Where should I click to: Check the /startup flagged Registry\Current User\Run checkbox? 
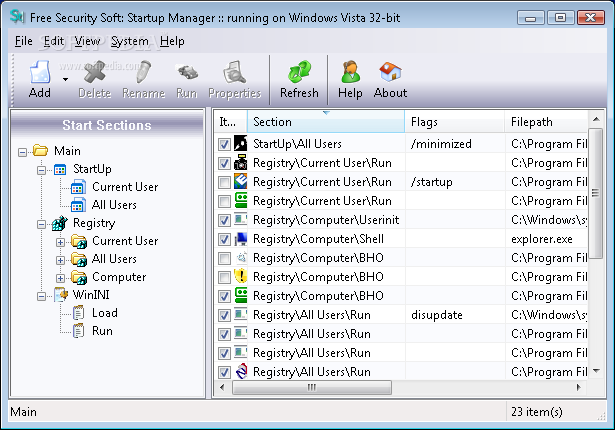point(224,182)
